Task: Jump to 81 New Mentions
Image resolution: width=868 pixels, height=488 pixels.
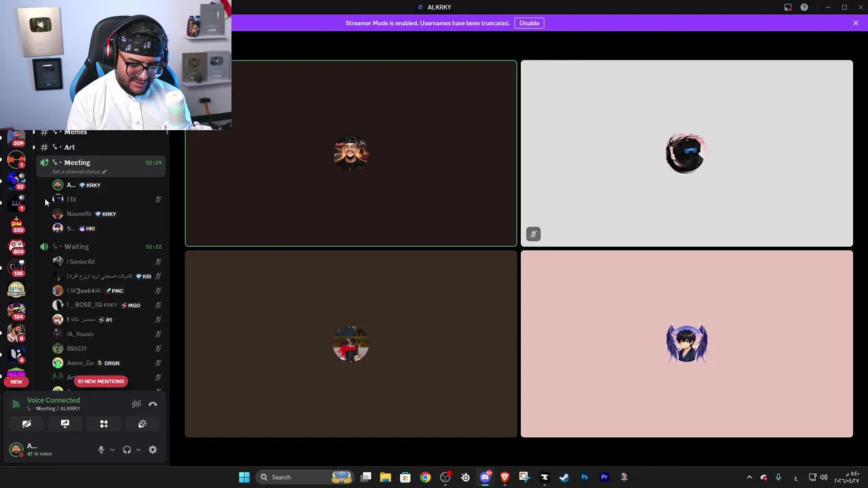Action: point(100,381)
